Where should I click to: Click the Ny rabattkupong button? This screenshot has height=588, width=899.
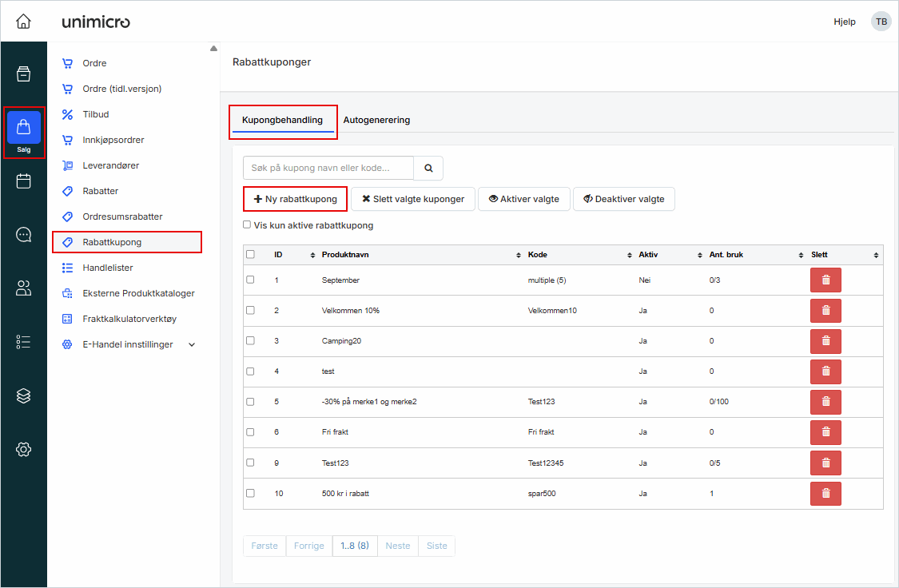tap(295, 199)
